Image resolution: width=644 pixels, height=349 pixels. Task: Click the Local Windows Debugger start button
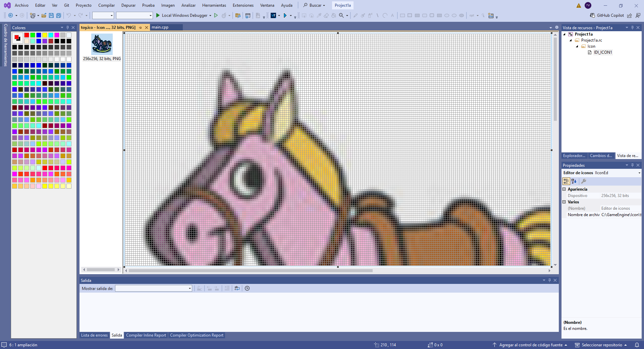point(181,15)
